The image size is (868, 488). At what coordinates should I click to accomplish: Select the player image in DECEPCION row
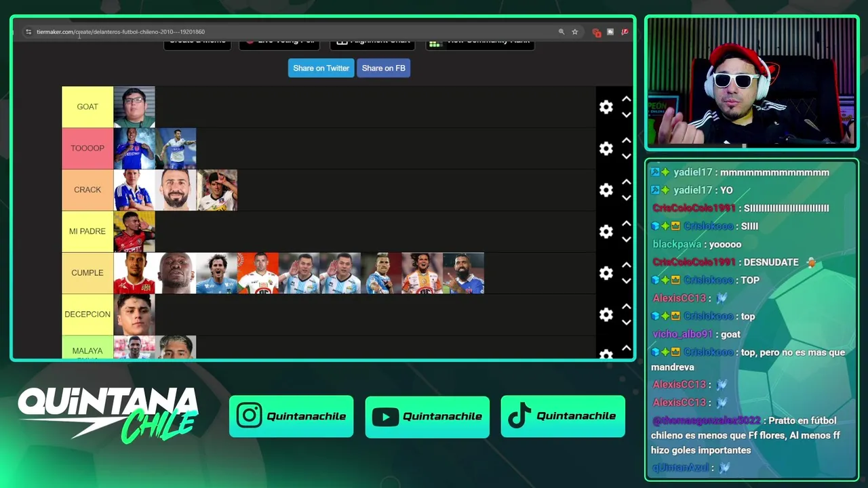tap(134, 314)
